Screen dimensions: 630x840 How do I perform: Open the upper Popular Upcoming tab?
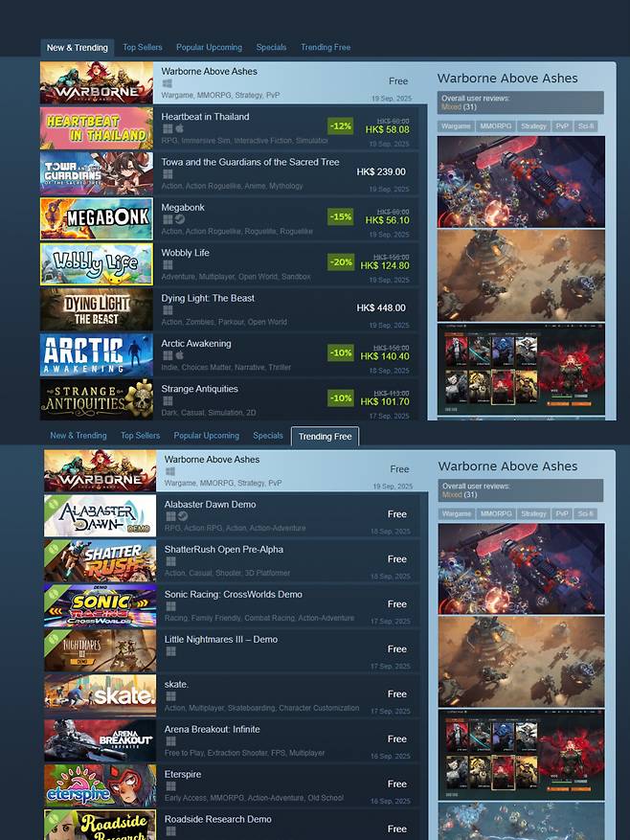pos(209,47)
